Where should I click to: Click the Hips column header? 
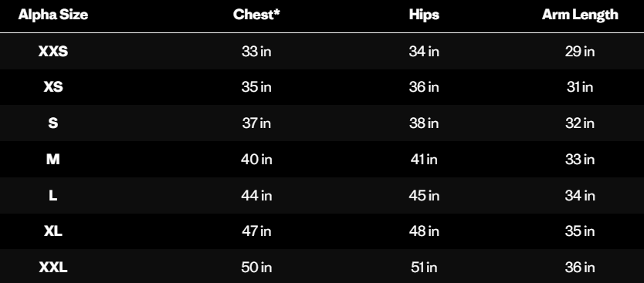pyautogui.click(x=424, y=15)
